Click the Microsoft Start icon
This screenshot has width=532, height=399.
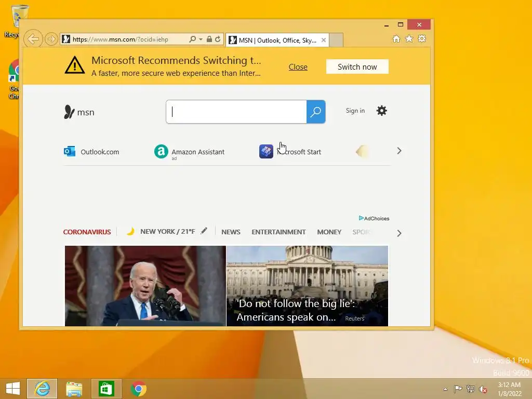pos(267,151)
